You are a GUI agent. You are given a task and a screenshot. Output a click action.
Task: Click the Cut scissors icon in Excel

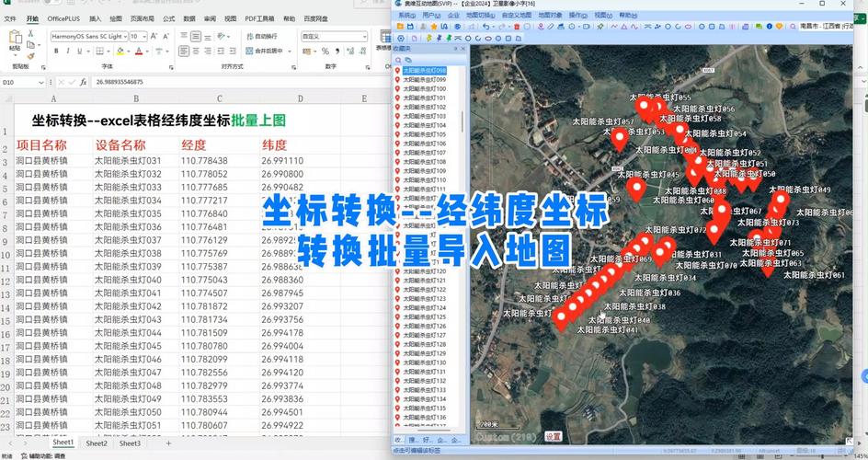[30, 34]
